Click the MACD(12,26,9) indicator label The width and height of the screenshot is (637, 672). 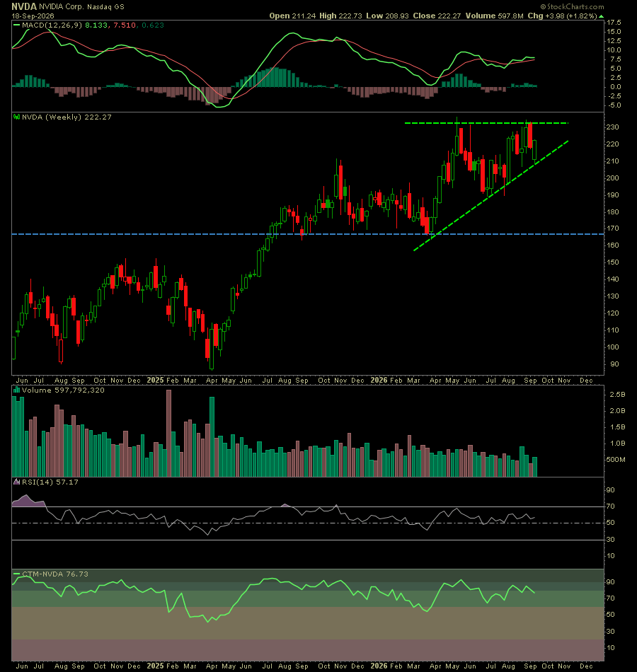coord(52,25)
